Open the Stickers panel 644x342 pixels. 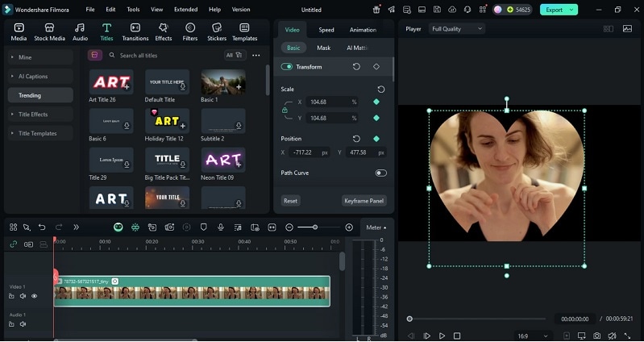(216, 31)
